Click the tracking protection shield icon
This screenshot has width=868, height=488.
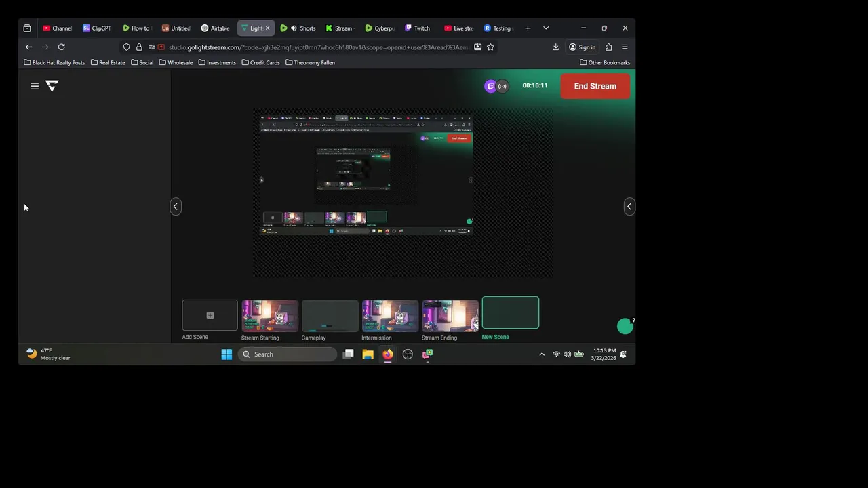[x=126, y=47]
